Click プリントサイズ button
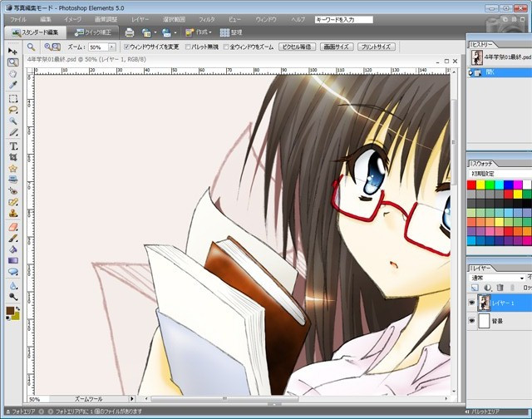Image resolution: width=532 pixels, height=419 pixels. (377, 47)
